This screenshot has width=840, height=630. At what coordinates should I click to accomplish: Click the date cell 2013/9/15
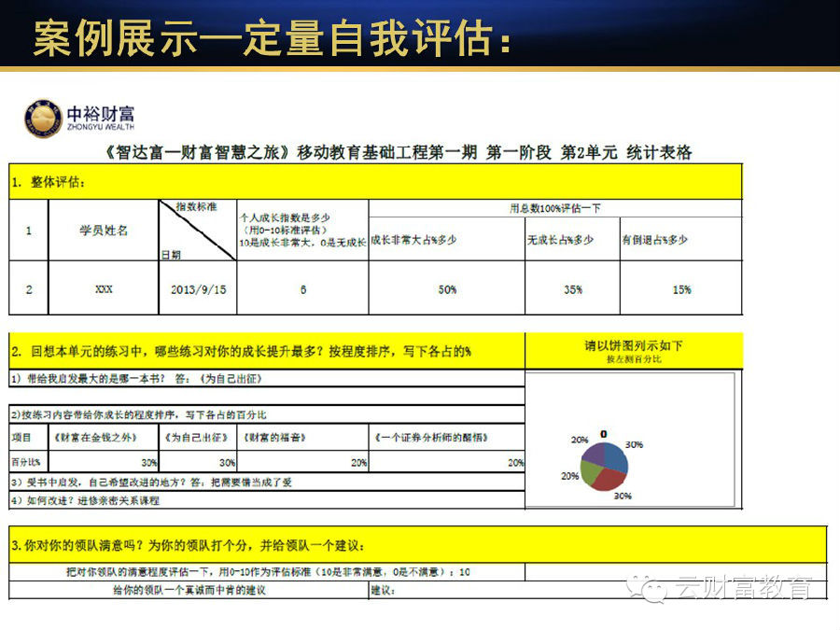click(x=198, y=289)
